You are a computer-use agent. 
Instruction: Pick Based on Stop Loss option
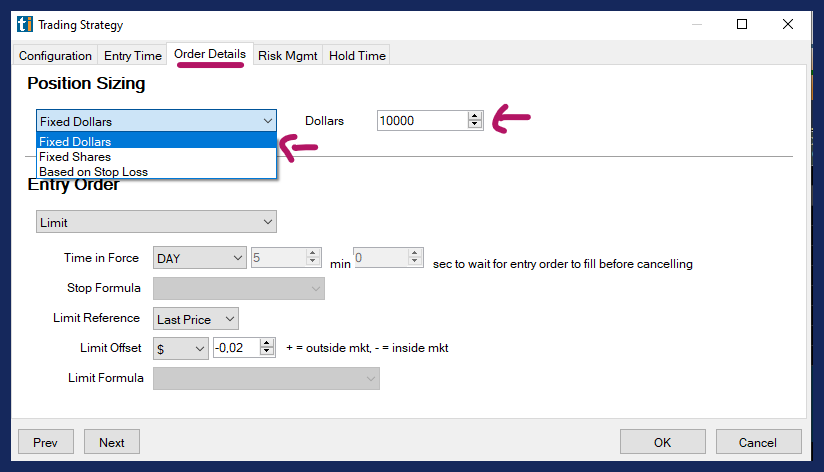93,172
